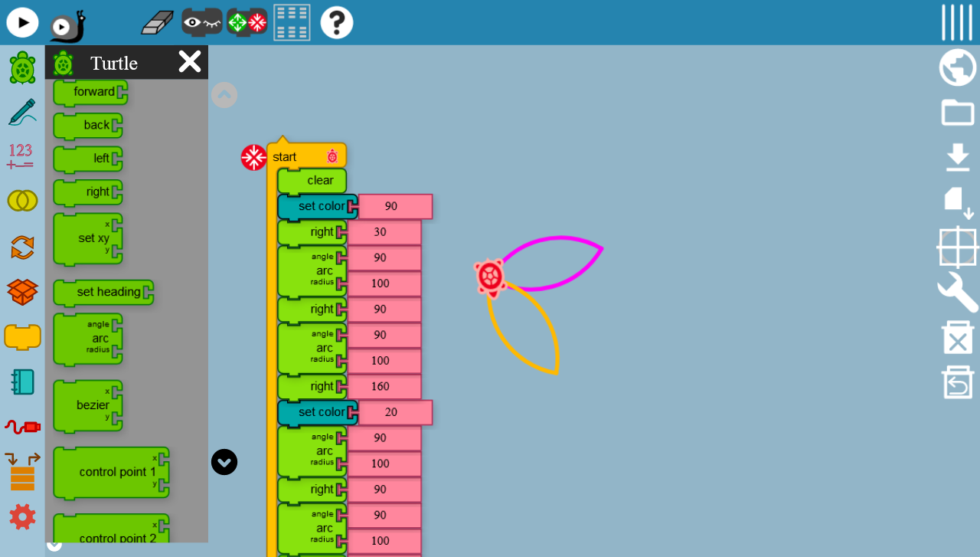The image size is (980, 557).
Task: Click the four-bars panel expander at top right
Action: (956, 22)
